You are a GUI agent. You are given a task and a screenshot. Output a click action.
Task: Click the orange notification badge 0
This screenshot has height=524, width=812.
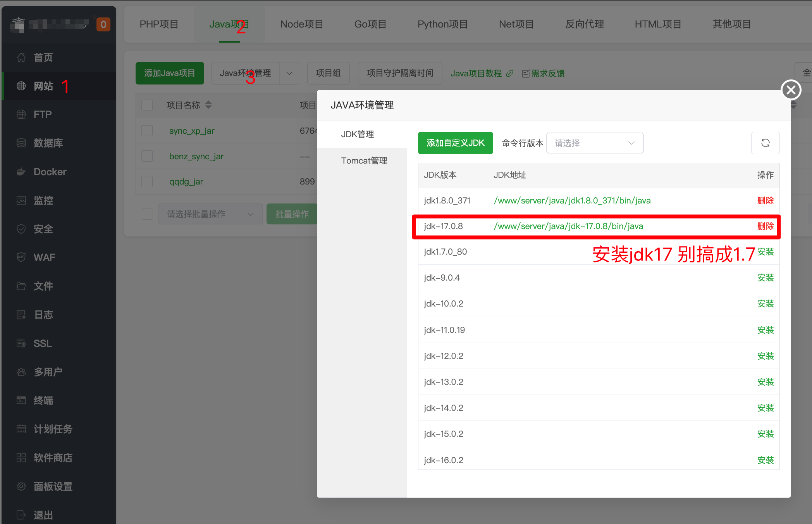click(x=103, y=24)
